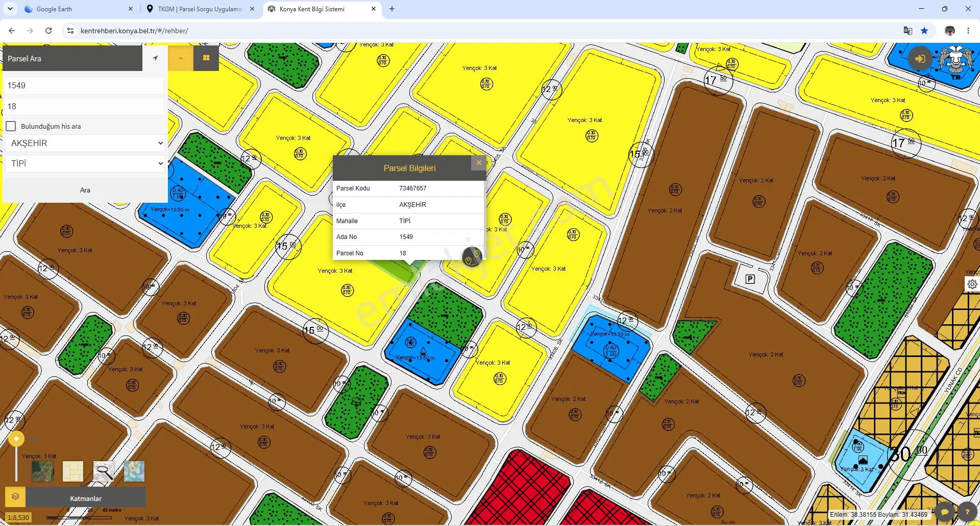Click the help question mark icon
Viewport: 980px width, 526px height.
967,511
